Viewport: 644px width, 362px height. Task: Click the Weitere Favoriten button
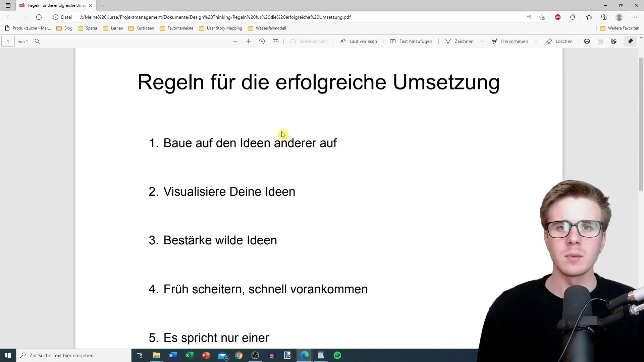coord(620,28)
